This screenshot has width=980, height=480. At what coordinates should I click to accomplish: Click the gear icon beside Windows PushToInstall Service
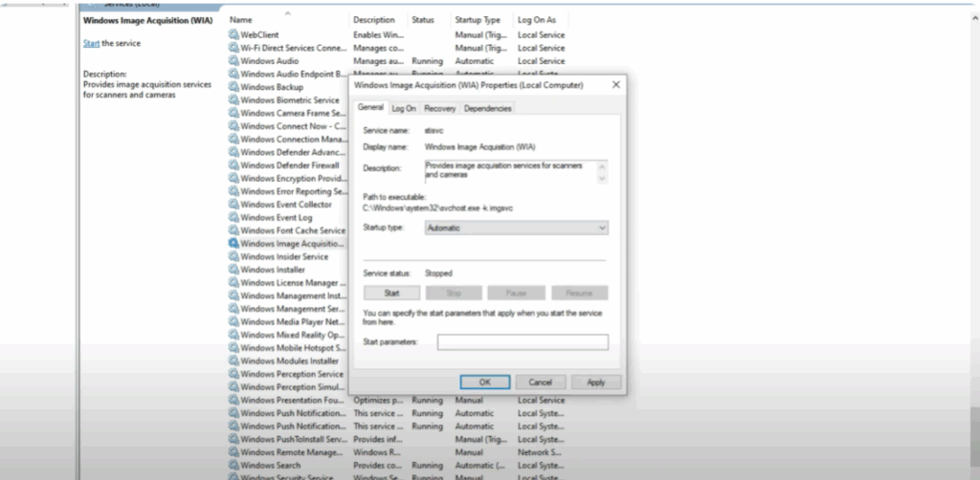click(234, 440)
